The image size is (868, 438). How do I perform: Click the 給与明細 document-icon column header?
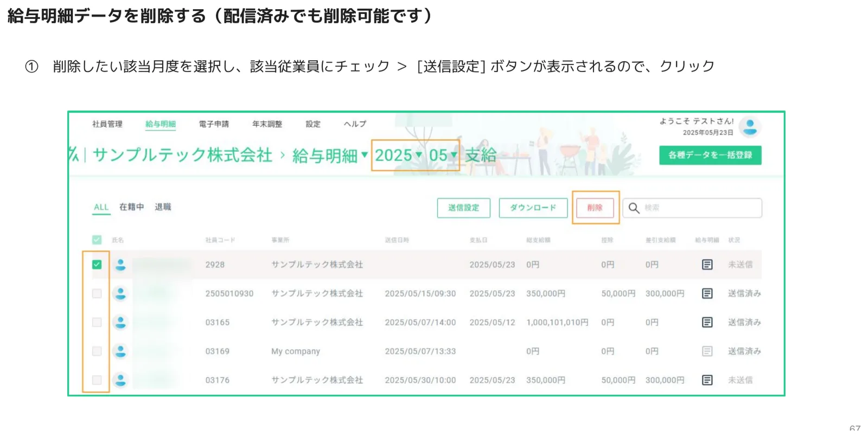click(x=707, y=240)
